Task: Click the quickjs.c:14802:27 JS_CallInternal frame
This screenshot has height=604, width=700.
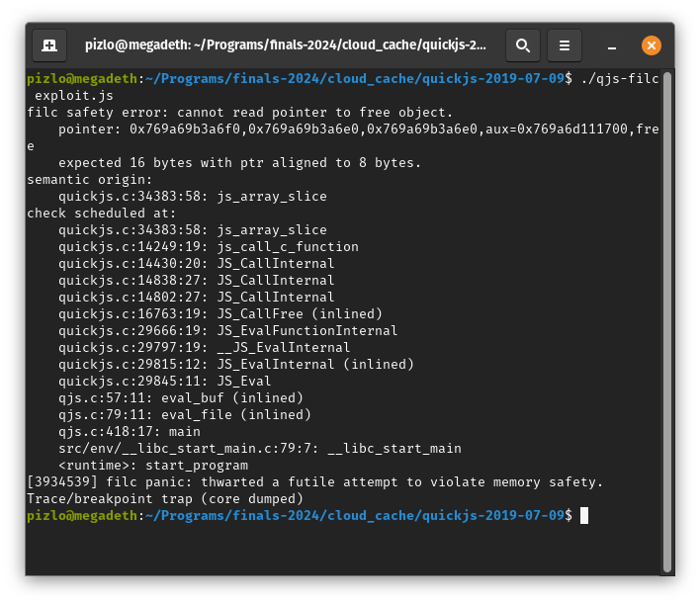Action: (197, 298)
